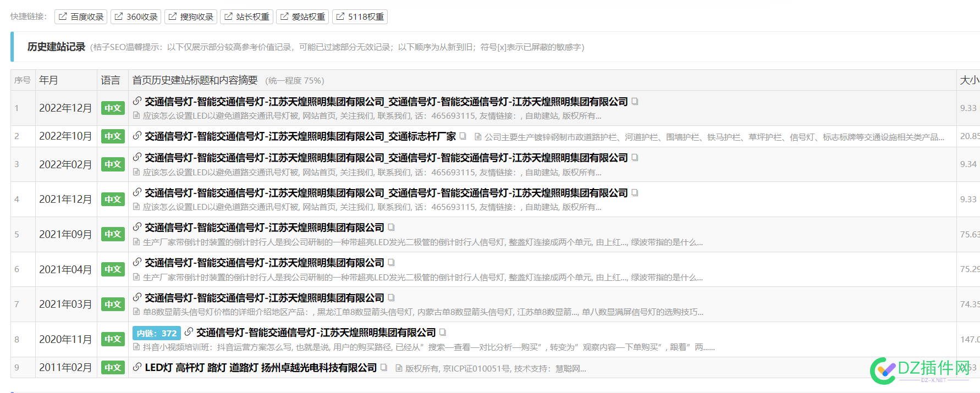Open the 爱站权重 quick link

point(302,17)
